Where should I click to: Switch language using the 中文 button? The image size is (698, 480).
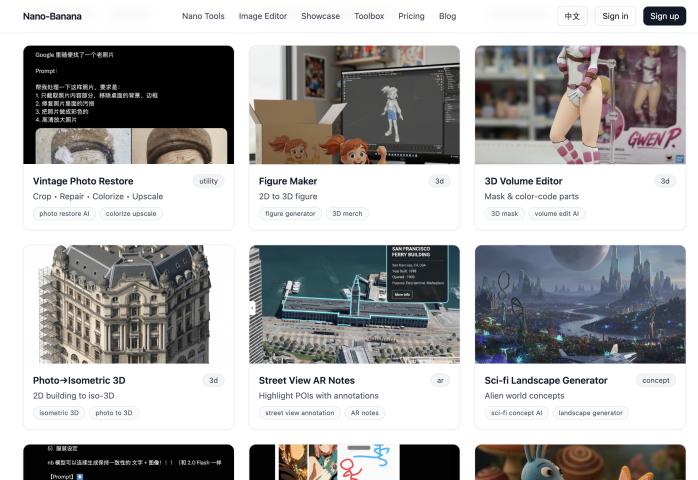(x=572, y=16)
